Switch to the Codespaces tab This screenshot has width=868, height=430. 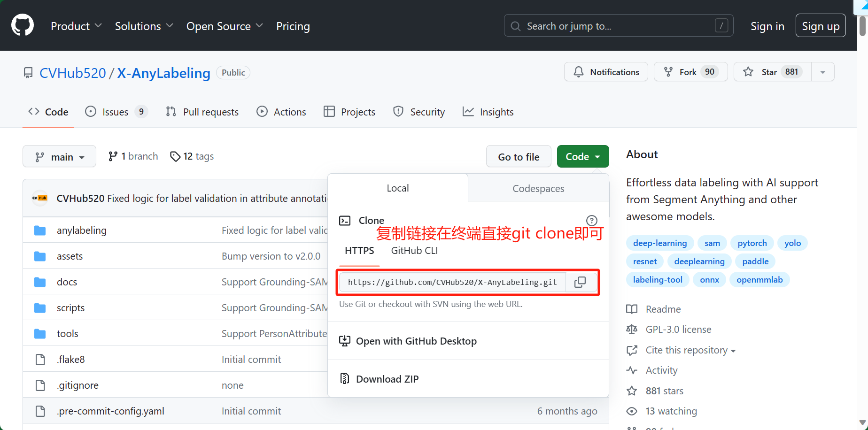[538, 188]
